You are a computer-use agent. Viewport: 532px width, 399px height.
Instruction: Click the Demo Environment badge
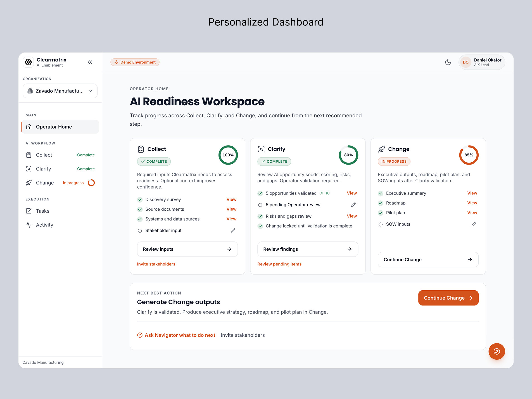[135, 62]
